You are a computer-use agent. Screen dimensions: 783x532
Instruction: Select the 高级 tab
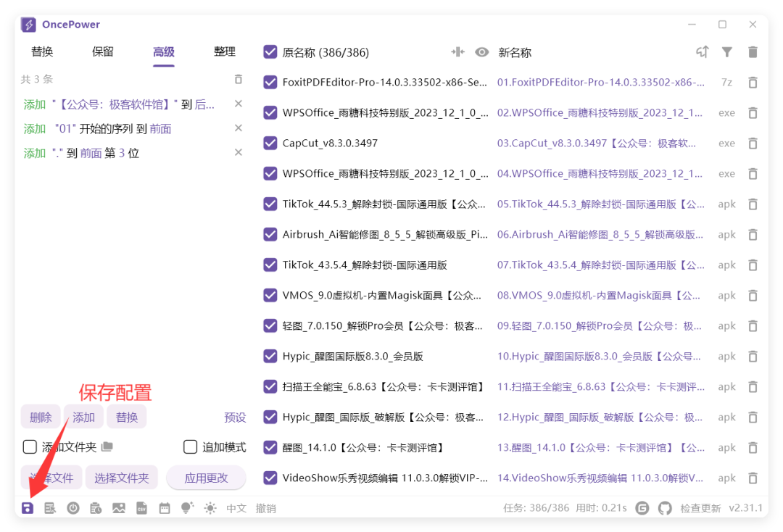pyautogui.click(x=164, y=51)
